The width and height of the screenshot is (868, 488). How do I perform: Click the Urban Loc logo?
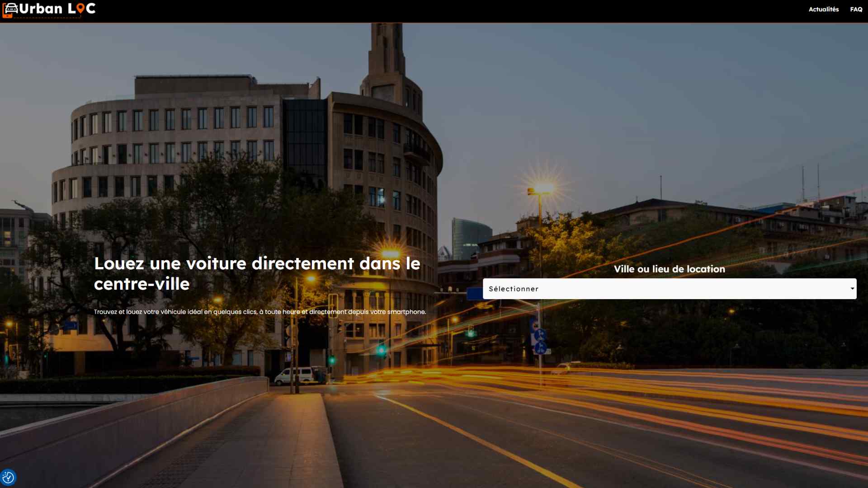[x=49, y=9]
